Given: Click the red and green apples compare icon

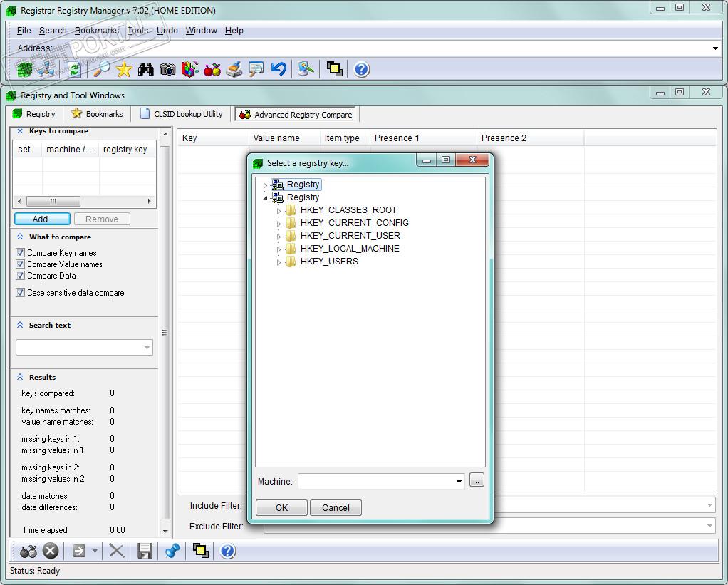Looking at the screenshot, I should 212,70.
